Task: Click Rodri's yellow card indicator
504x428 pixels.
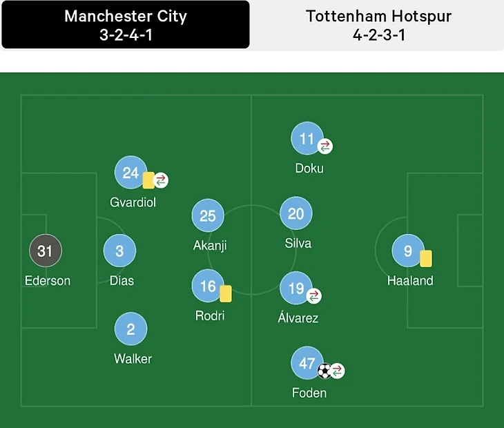Action: click(225, 293)
